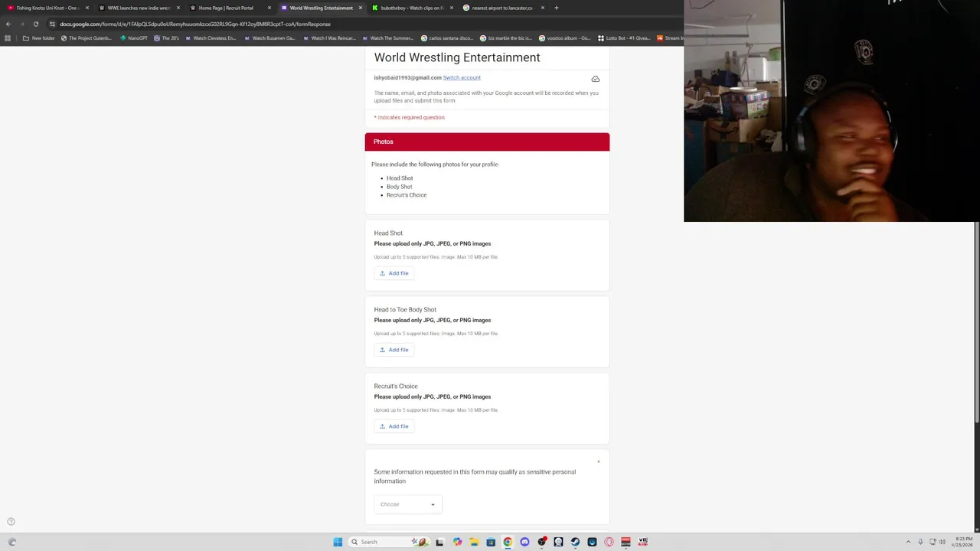Open Task View on taskbar
The height and width of the screenshot is (551, 980).
click(x=439, y=542)
